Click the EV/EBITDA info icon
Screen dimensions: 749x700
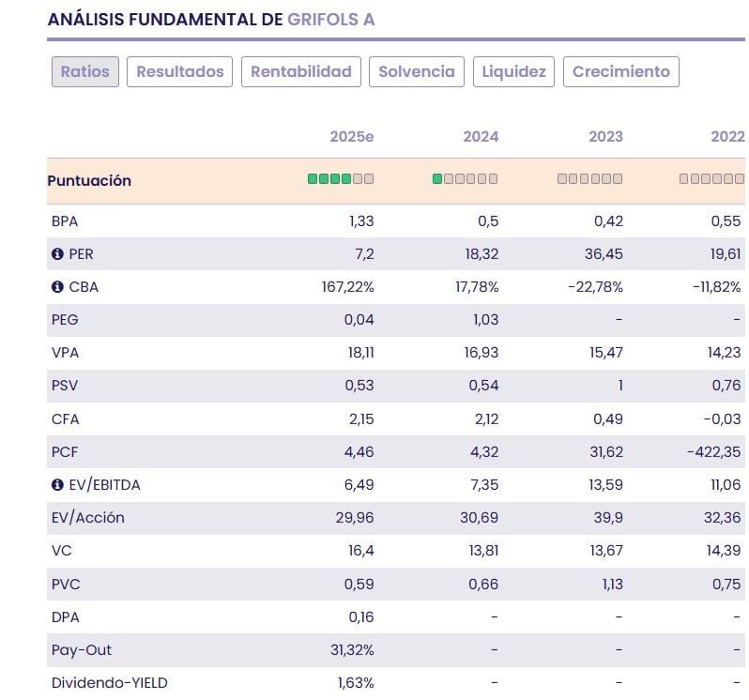pos(57,485)
